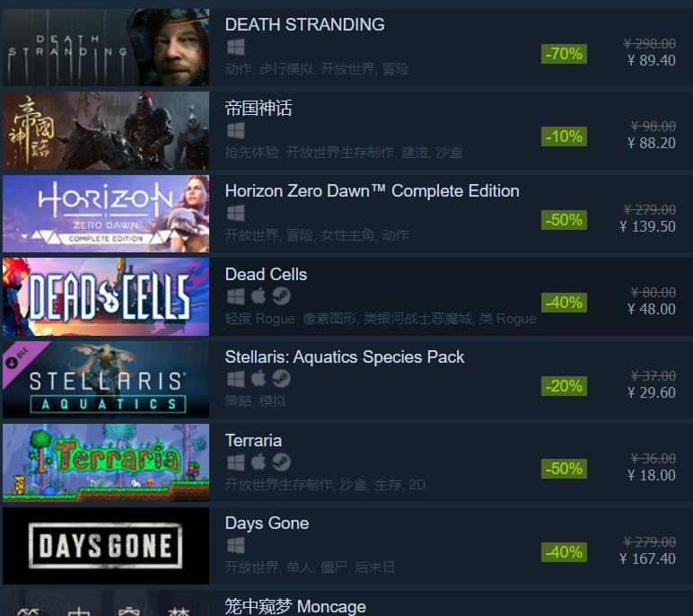Click the Apple macOS icon under Dead Cells

click(259, 295)
